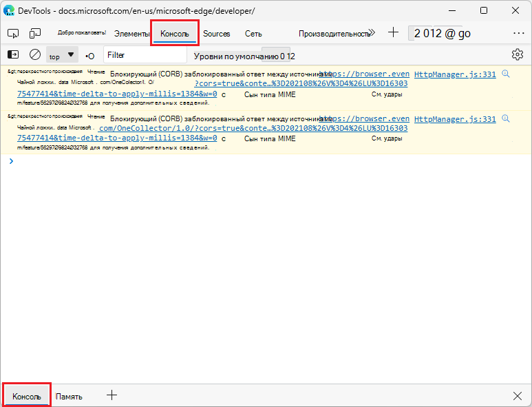Viewport: 532px width, 407px height.
Task: Open HttpManager.js:331 link in first message
Action: pos(455,74)
